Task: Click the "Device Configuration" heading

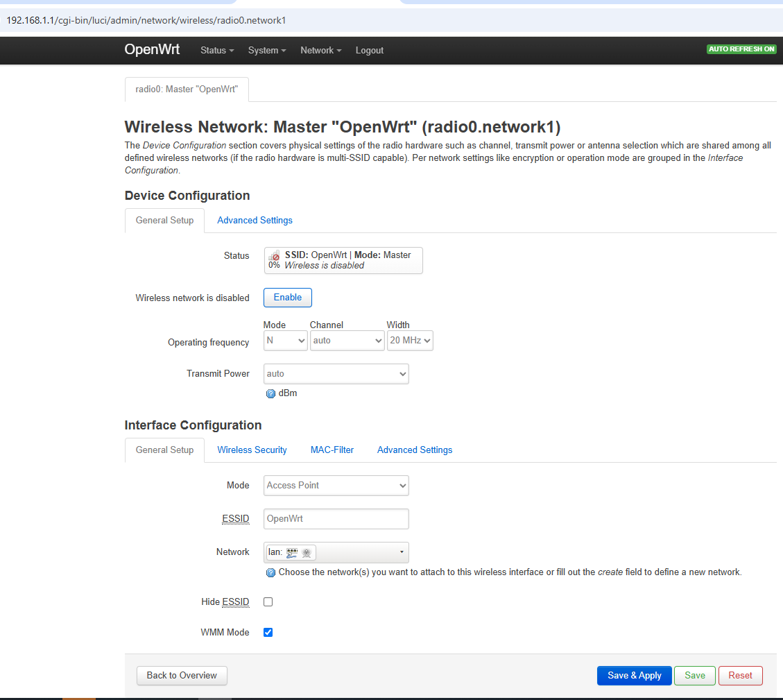Action: point(187,196)
